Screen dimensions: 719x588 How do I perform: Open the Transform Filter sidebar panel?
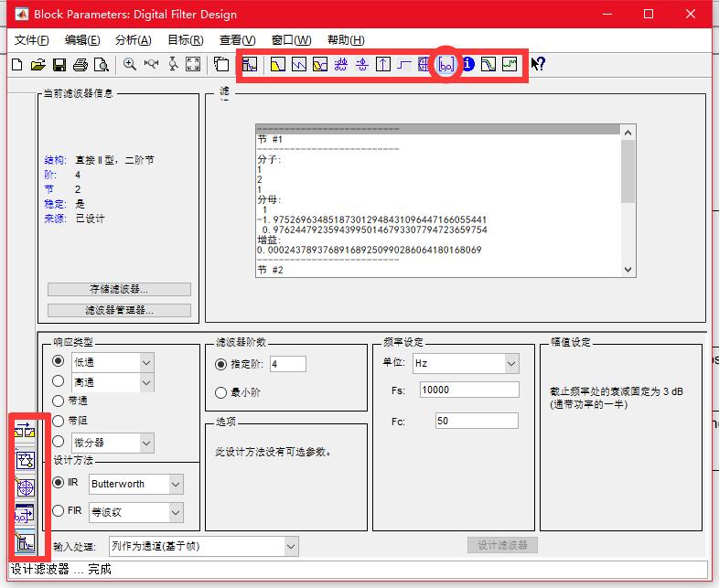point(25,431)
